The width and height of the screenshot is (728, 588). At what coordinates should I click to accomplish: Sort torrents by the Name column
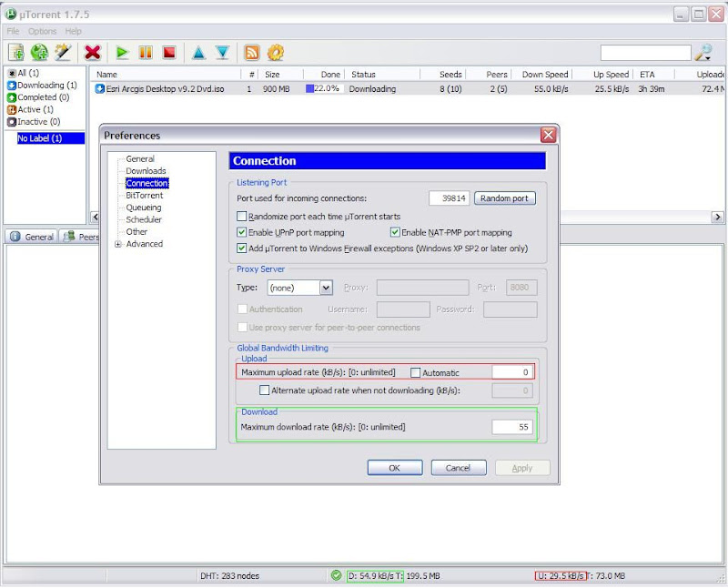pos(167,75)
